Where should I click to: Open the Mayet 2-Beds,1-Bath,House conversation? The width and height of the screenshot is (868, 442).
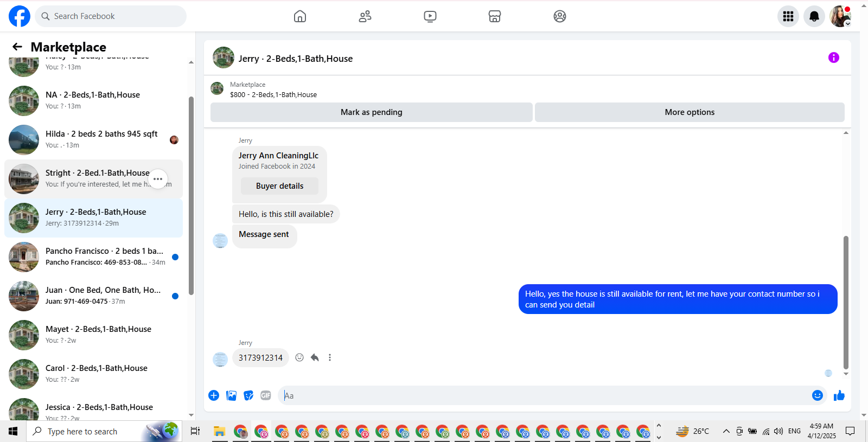[x=93, y=335]
